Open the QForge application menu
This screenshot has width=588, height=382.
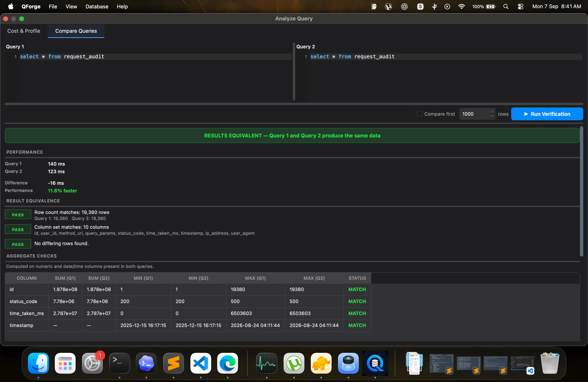31,7
